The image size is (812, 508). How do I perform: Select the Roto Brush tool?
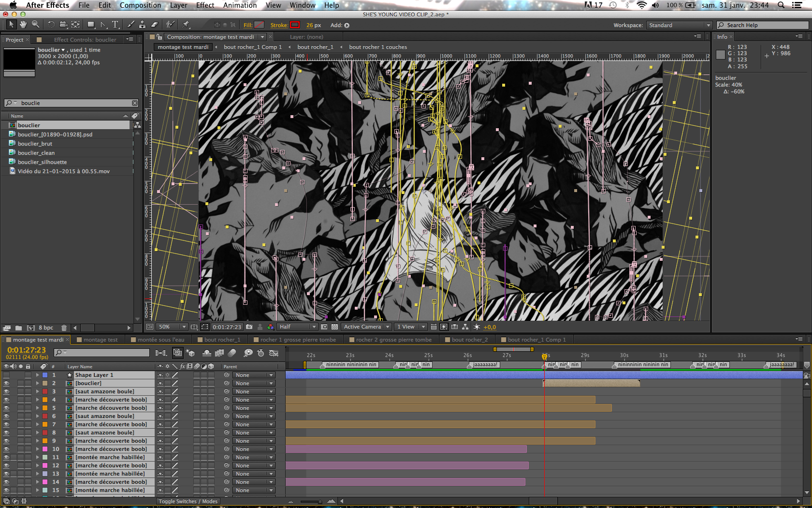click(x=170, y=24)
